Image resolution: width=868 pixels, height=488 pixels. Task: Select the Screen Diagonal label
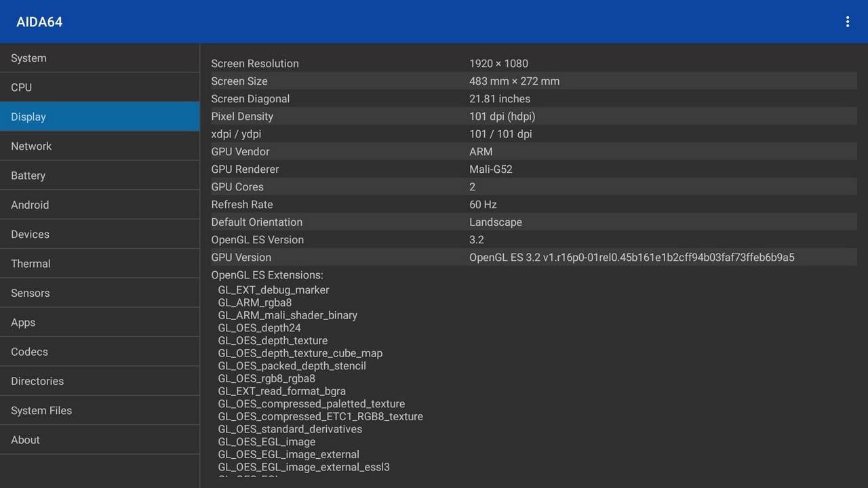[x=250, y=99]
